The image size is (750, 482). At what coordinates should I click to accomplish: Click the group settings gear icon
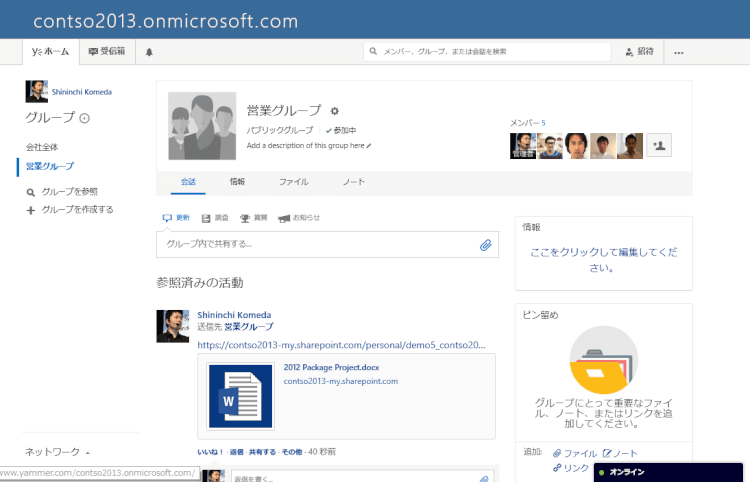(334, 111)
